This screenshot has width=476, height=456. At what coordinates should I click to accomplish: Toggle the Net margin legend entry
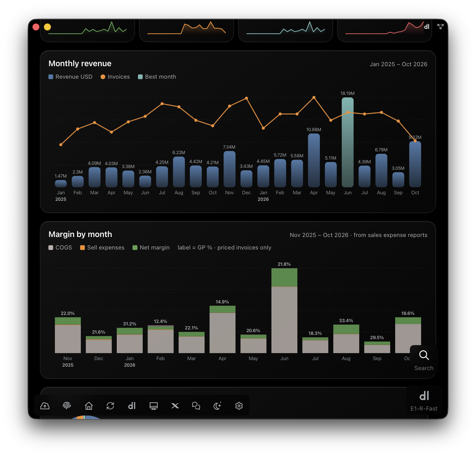pyautogui.click(x=151, y=247)
